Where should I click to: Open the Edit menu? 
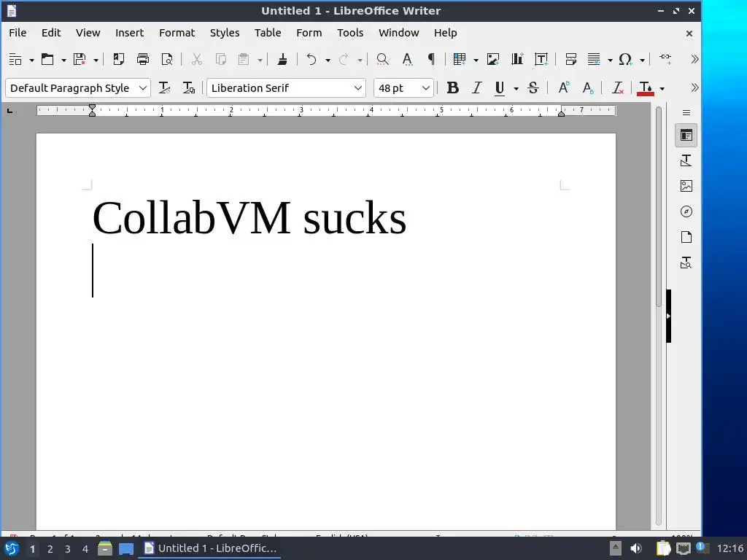(x=51, y=33)
